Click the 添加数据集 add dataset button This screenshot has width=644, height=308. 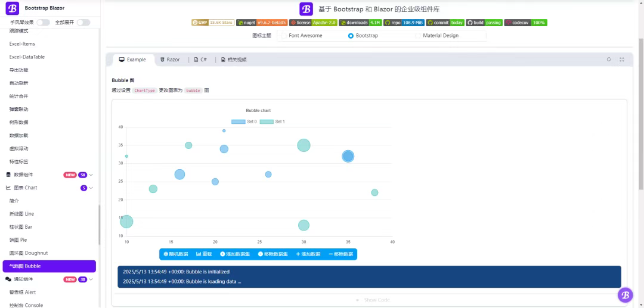tap(235, 254)
